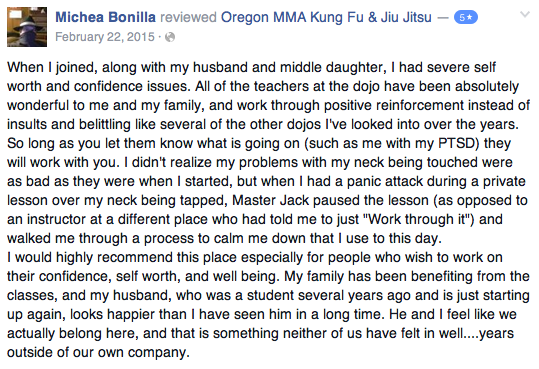Image resolution: width=539 pixels, height=369 pixels.
Task: Click the star symbol inside rating badge
Action: (470, 17)
